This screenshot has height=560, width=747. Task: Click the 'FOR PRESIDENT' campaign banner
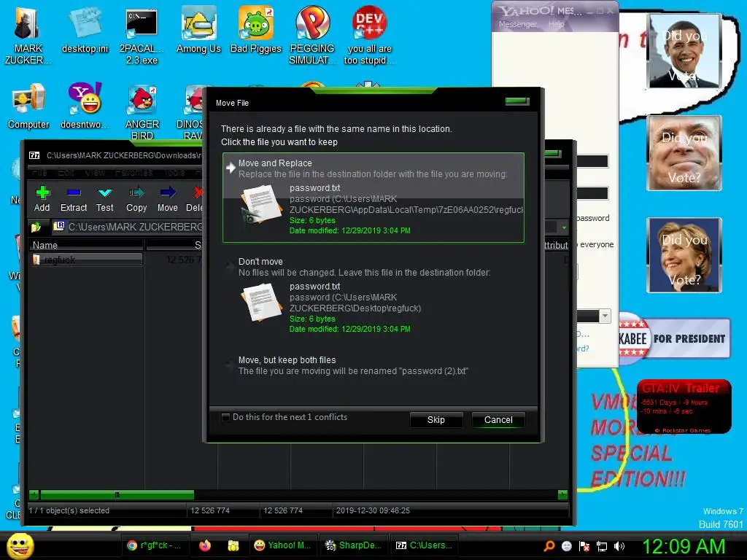(674, 338)
